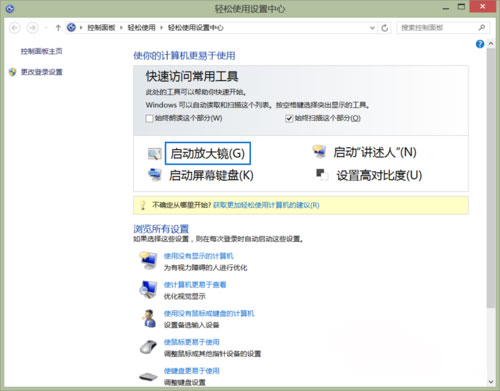Open the 使计算机更易于查看 link
Image resolution: width=500 pixels, height=391 pixels.
pyautogui.click(x=195, y=285)
